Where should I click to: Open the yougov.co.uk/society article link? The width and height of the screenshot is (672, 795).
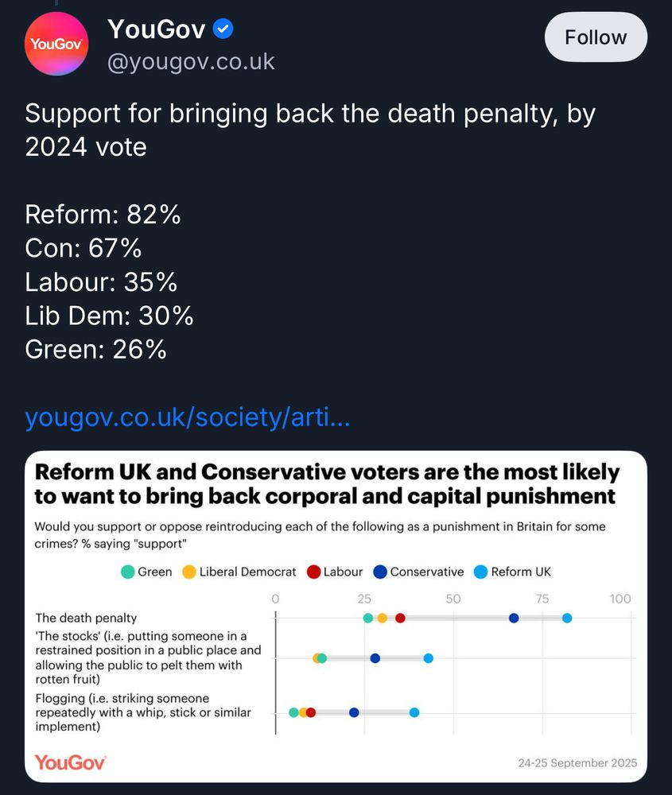pyautogui.click(x=187, y=416)
